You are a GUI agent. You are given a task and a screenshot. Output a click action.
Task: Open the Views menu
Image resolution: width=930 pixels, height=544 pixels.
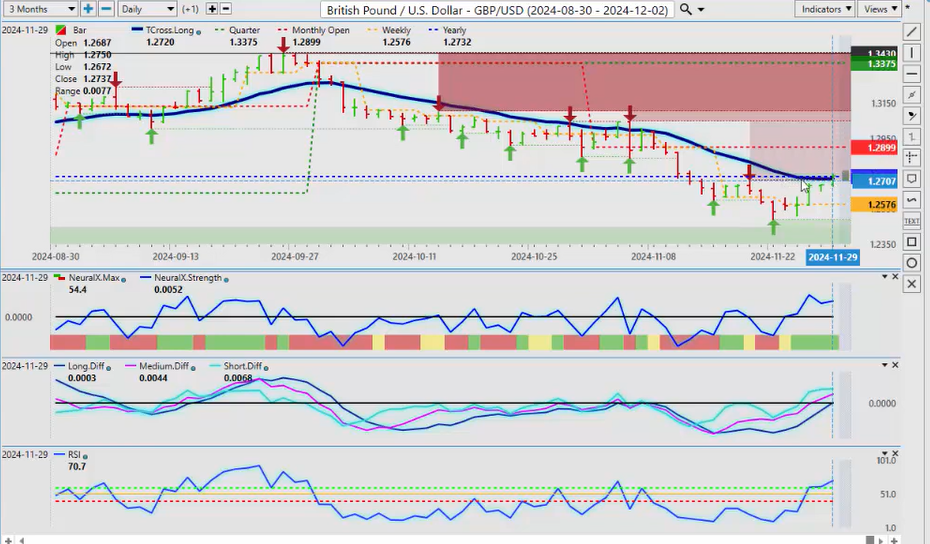click(880, 9)
